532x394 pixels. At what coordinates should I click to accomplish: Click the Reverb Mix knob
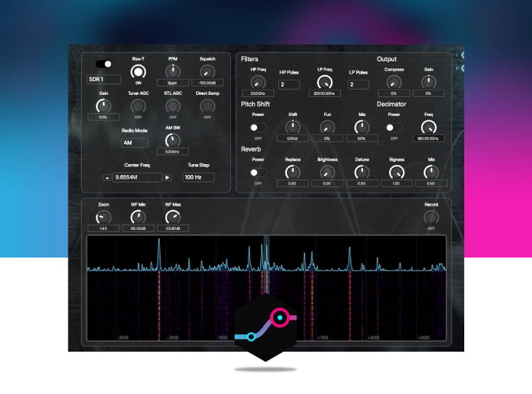(x=431, y=172)
